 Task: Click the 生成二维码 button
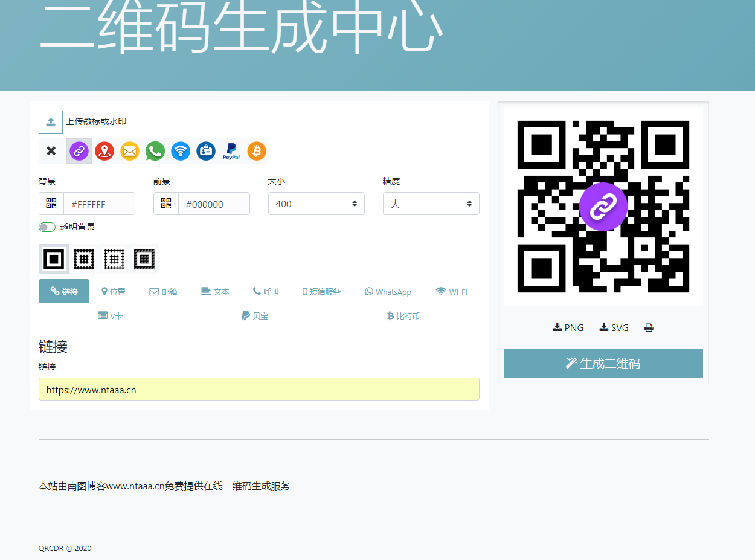(603, 363)
